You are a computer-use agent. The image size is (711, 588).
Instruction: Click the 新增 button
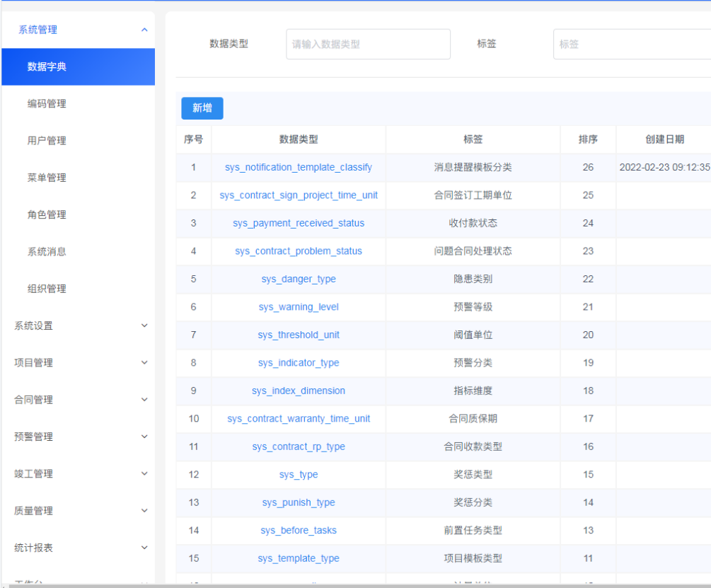(202, 108)
